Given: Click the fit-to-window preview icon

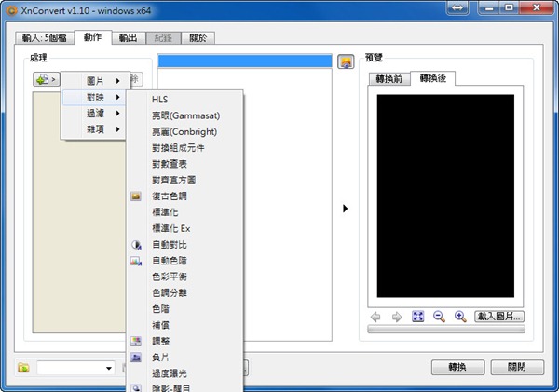Looking at the screenshot, I should tap(418, 317).
